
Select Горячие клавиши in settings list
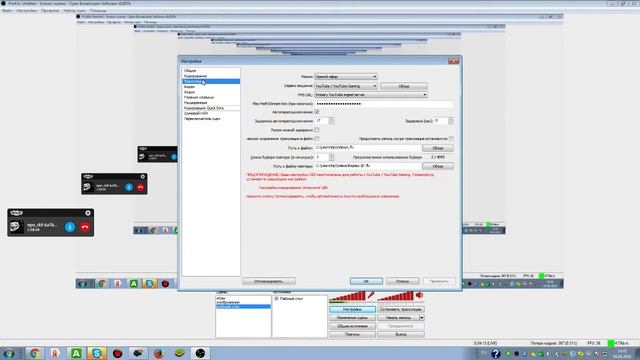[211, 98]
